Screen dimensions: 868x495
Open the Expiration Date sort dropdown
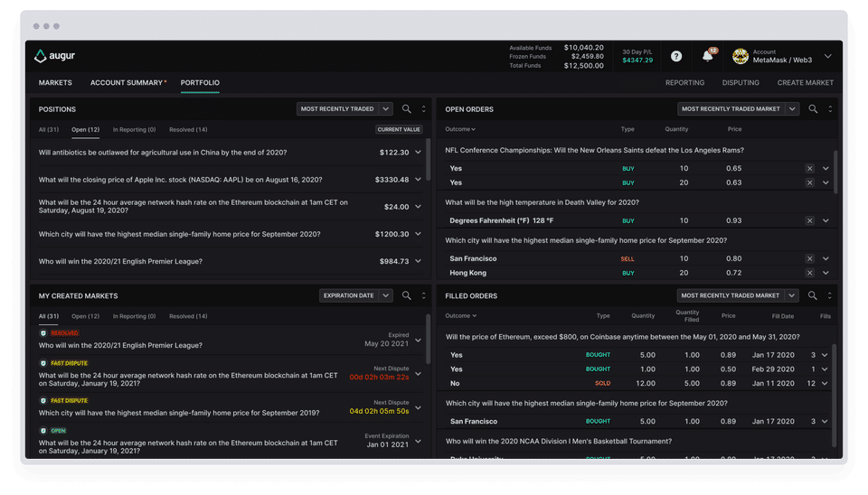tap(356, 295)
